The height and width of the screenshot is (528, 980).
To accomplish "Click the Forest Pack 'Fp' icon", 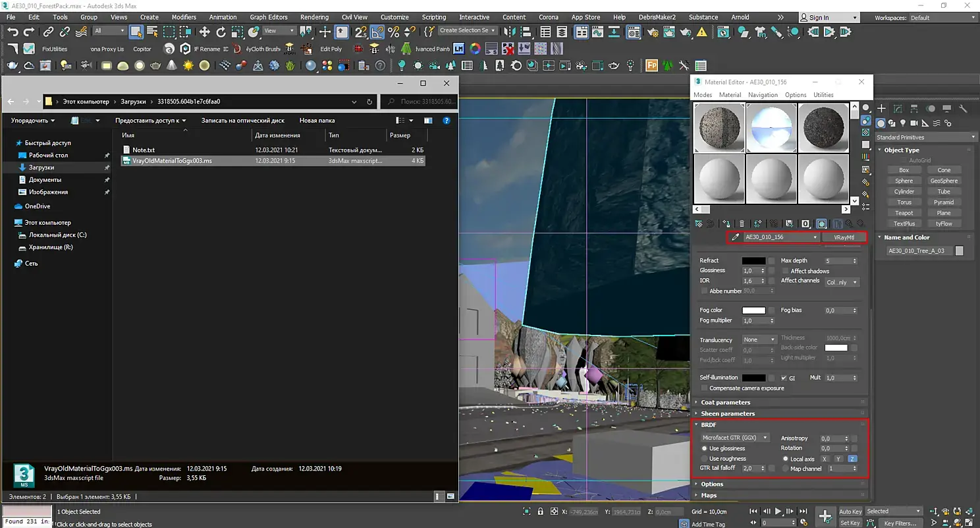I will 651,65.
